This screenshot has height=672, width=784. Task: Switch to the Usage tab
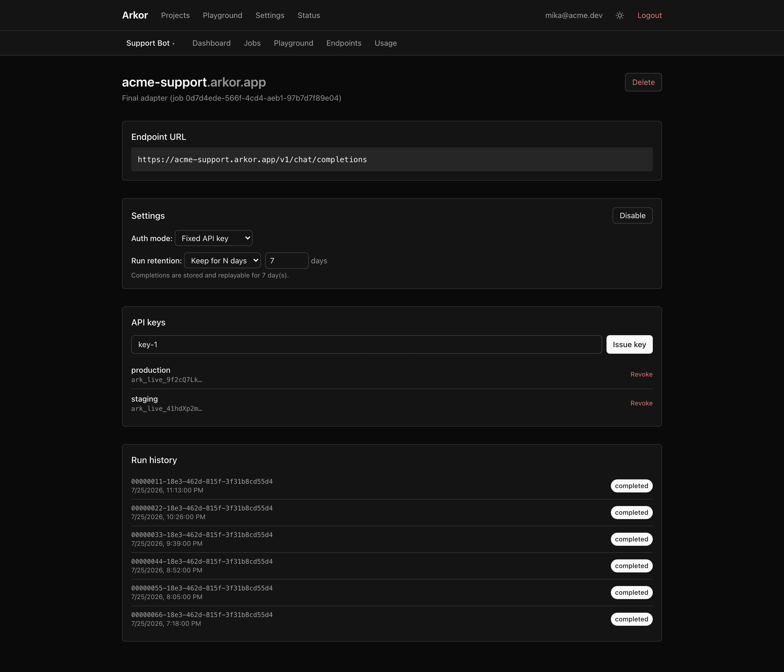[385, 43]
